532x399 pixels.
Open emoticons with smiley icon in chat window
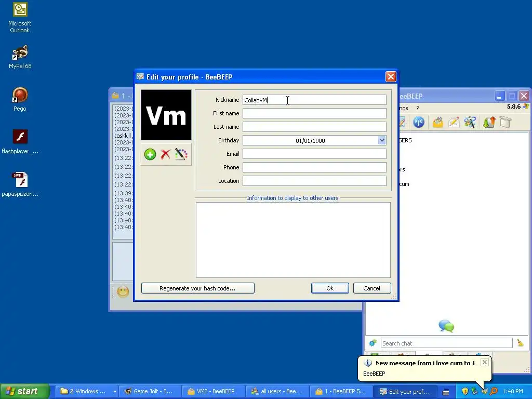(x=123, y=291)
